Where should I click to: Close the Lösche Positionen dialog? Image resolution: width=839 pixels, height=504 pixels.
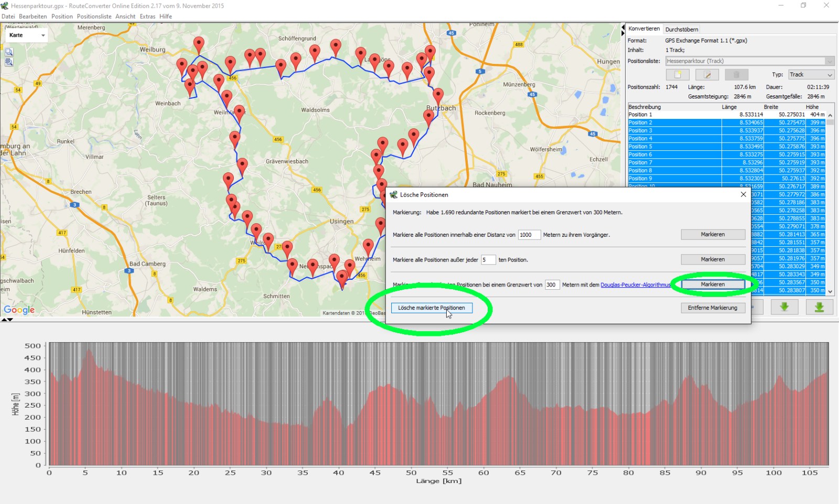pyautogui.click(x=743, y=194)
